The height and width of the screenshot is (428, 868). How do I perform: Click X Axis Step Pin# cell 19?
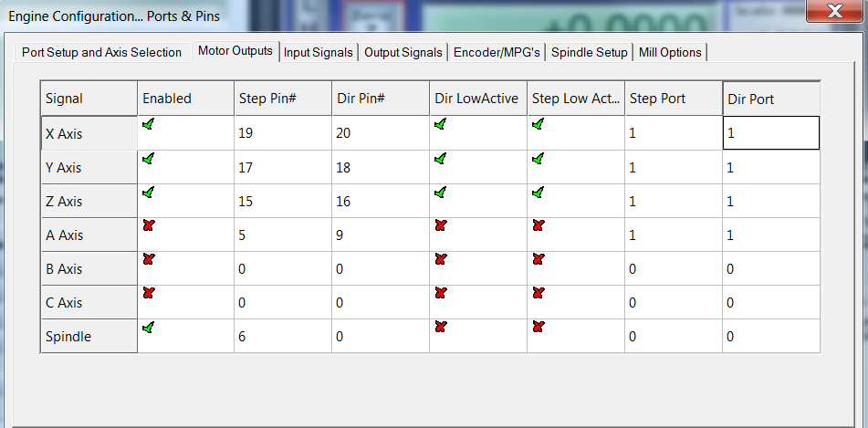coord(281,133)
